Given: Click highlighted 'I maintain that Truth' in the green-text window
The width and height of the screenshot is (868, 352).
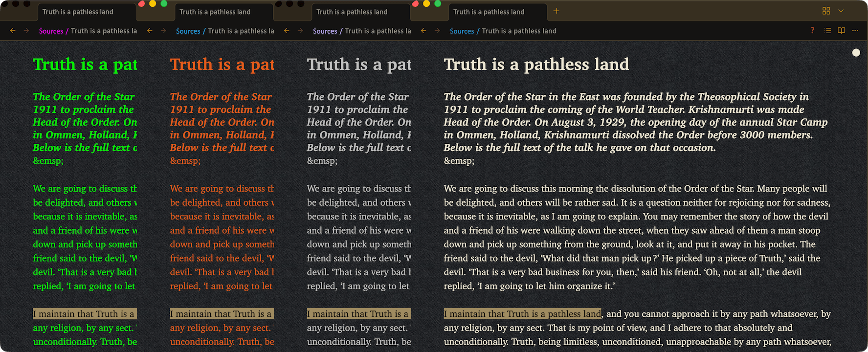Looking at the screenshot, I should tap(85, 314).
